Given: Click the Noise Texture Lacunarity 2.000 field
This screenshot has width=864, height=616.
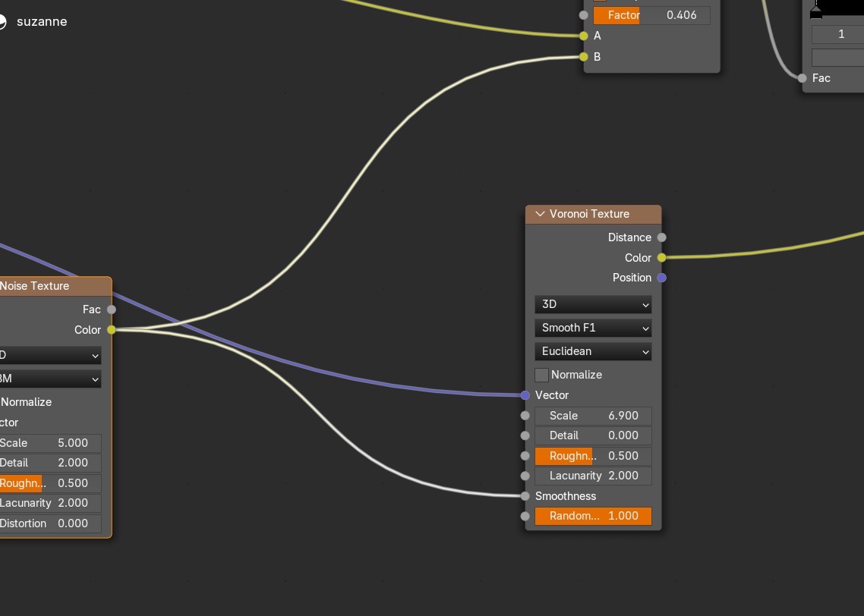Looking at the screenshot, I should 50,503.
